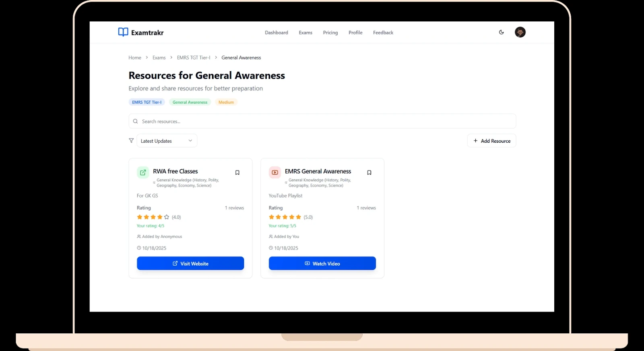This screenshot has width=644, height=351.
Task: Click the "Your rating: 5/5" text
Action: [283, 226]
